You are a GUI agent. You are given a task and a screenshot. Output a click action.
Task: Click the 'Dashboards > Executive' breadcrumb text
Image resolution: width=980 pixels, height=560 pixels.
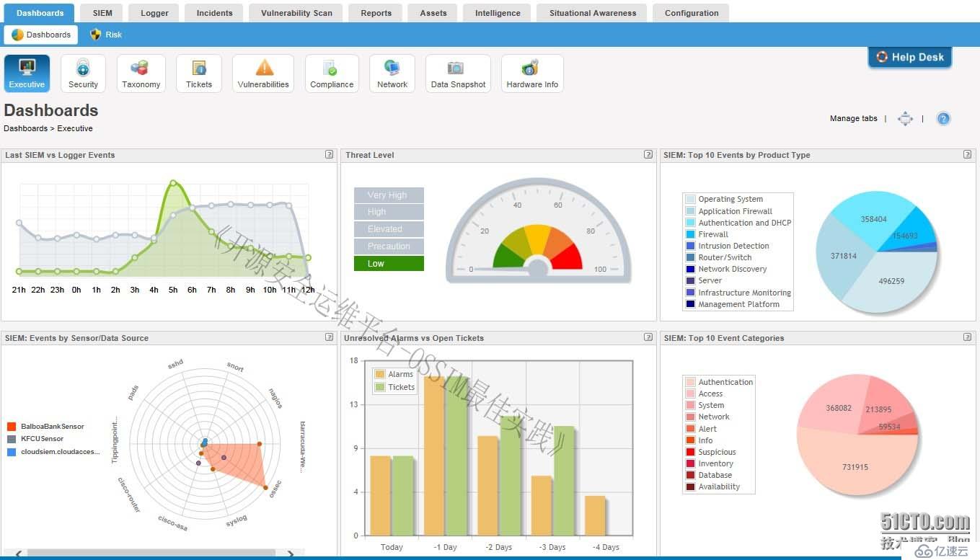(x=48, y=128)
